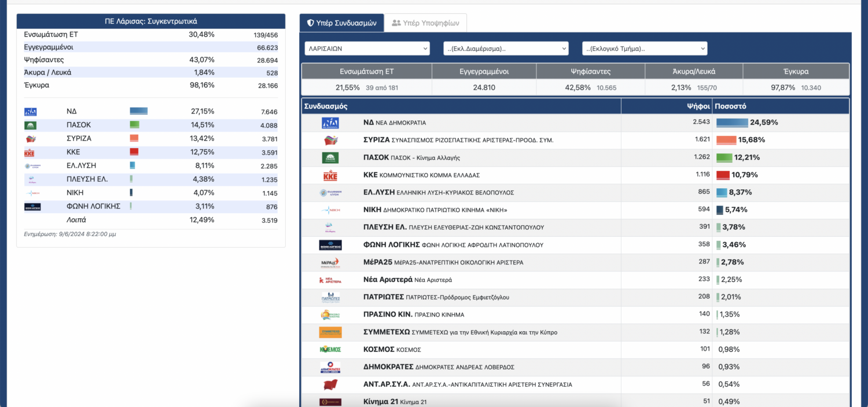Expand the Εκλογικό Τμήμα dropdown
The width and height of the screenshot is (868, 407).
(x=645, y=49)
